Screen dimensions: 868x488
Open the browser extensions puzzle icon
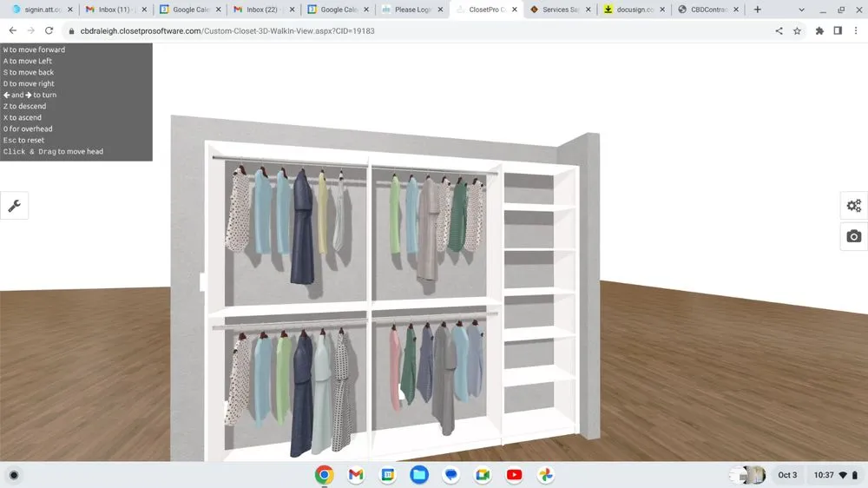click(819, 30)
